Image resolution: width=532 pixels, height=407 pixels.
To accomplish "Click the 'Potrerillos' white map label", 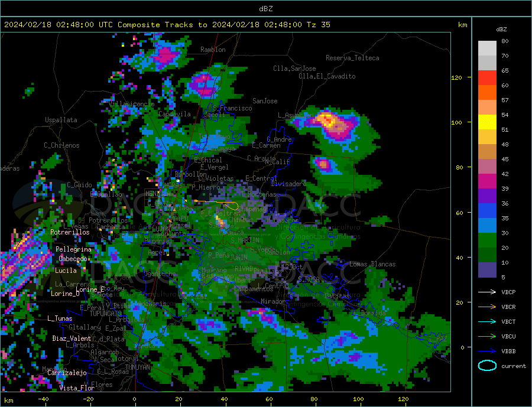I will 70,232.
